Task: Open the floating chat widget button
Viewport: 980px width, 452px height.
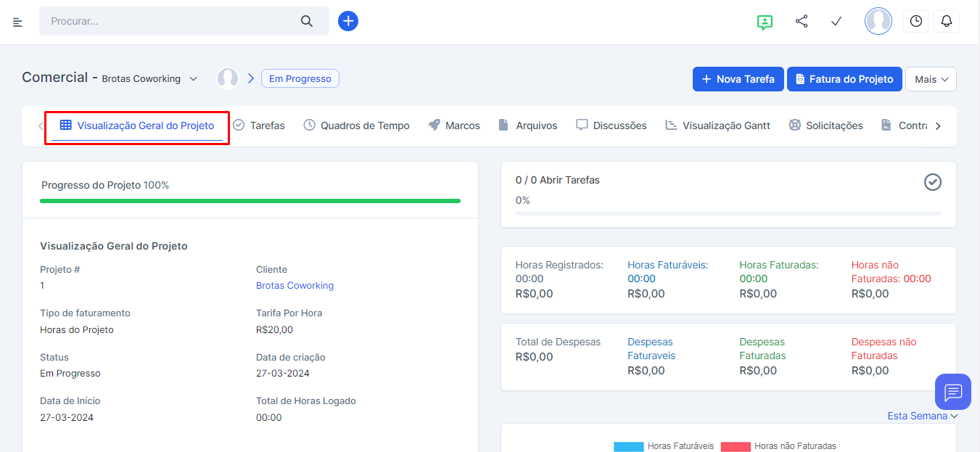Action: tap(952, 393)
